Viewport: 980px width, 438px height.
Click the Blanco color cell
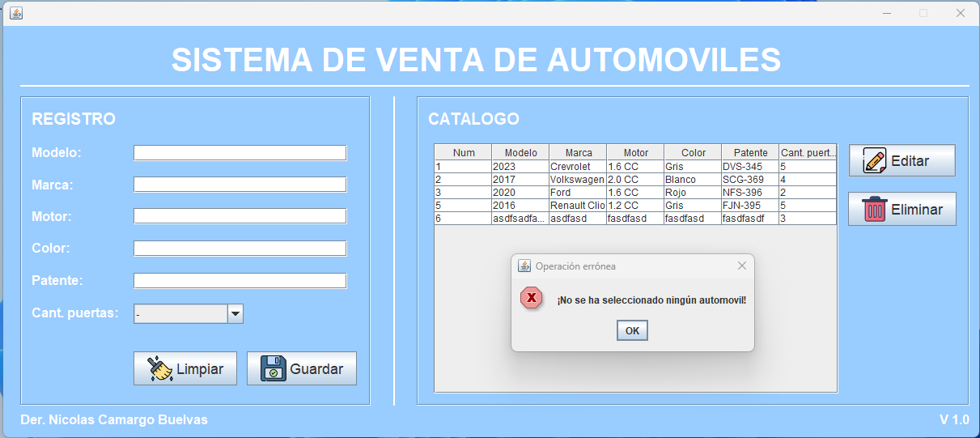694,180
